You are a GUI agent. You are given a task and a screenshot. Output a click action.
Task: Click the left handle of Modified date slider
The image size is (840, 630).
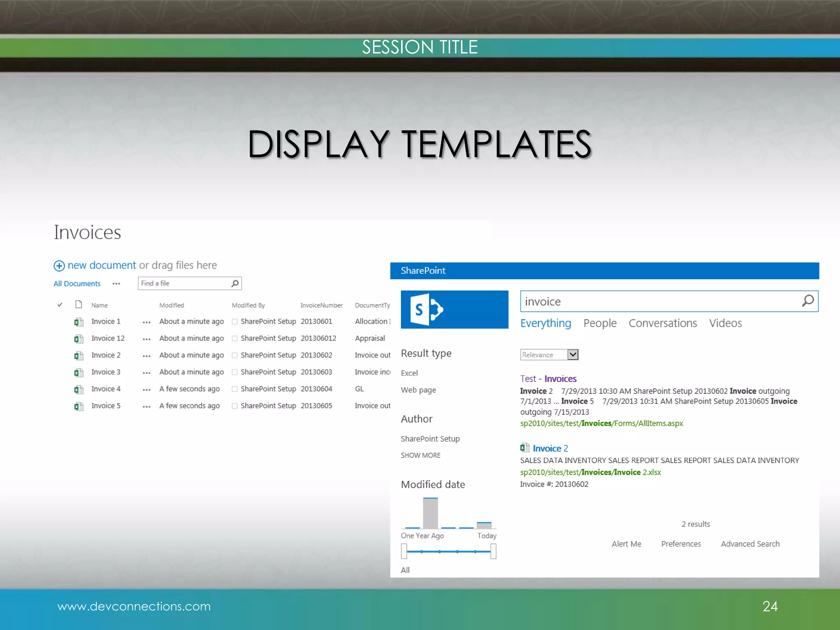404,551
